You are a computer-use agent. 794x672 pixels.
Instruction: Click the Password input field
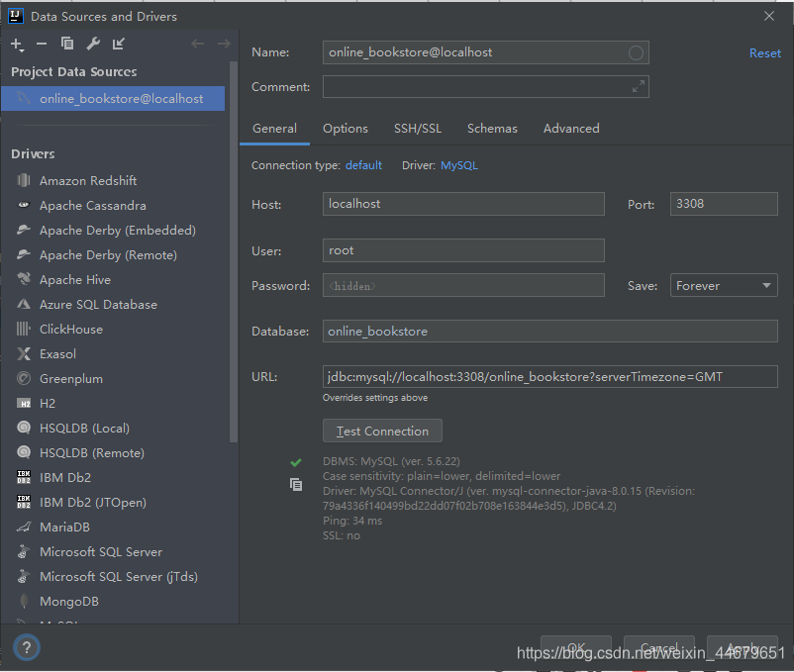[463, 285]
